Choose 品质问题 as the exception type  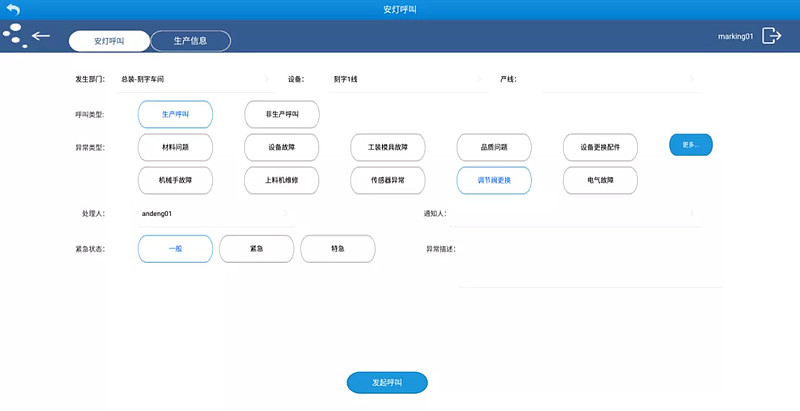pos(494,147)
